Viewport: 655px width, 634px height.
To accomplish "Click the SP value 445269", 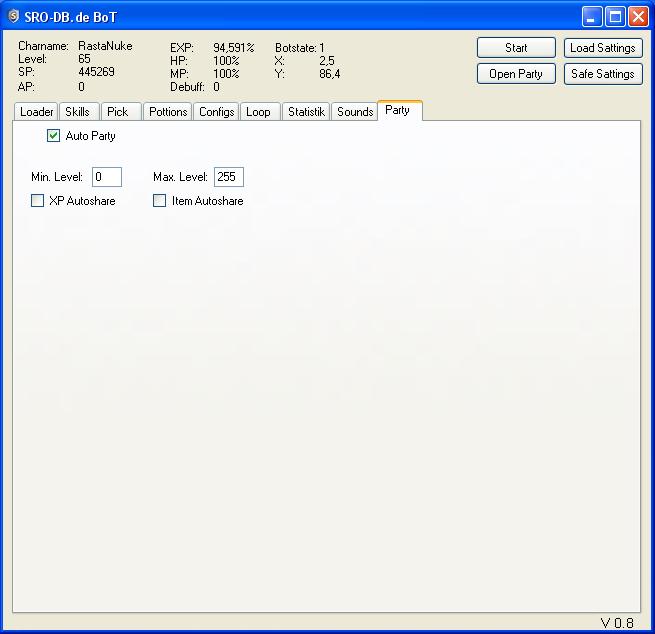I will coord(96,72).
